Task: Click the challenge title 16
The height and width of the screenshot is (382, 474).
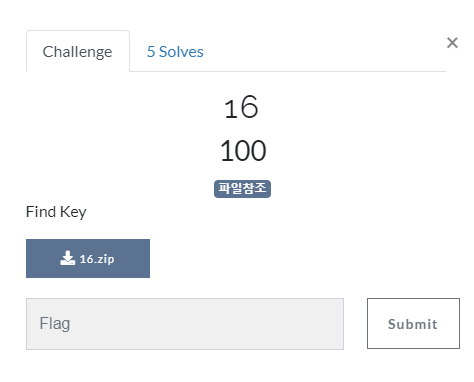Action: click(x=241, y=107)
